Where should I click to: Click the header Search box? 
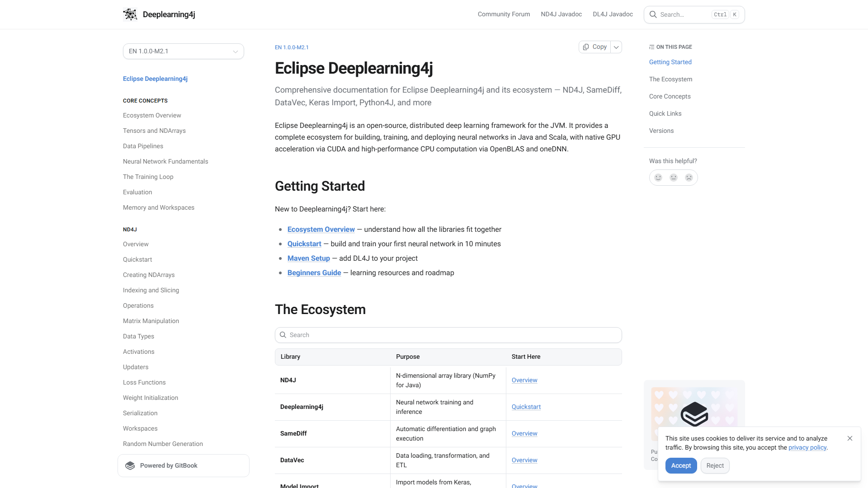point(694,14)
